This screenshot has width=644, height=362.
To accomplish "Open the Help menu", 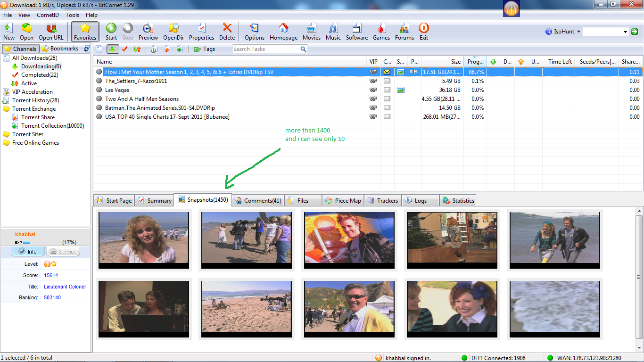I will pyautogui.click(x=91, y=15).
